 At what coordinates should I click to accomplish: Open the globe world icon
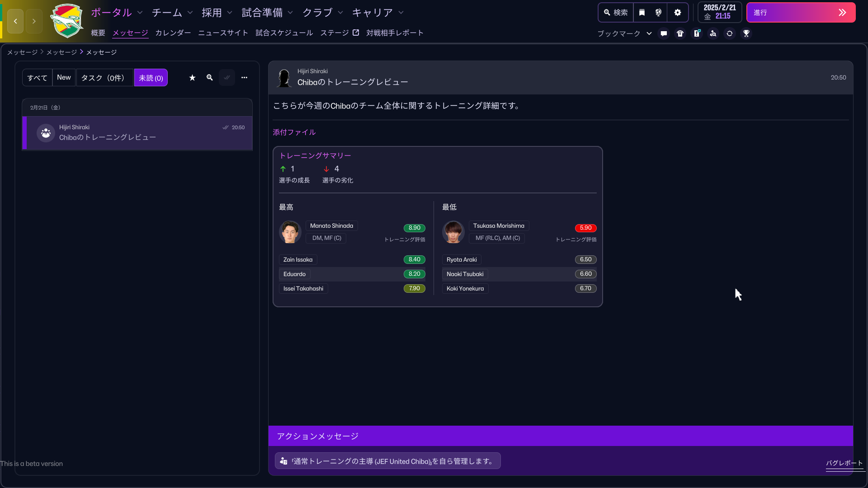pyautogui.click(x=659, y=13)
